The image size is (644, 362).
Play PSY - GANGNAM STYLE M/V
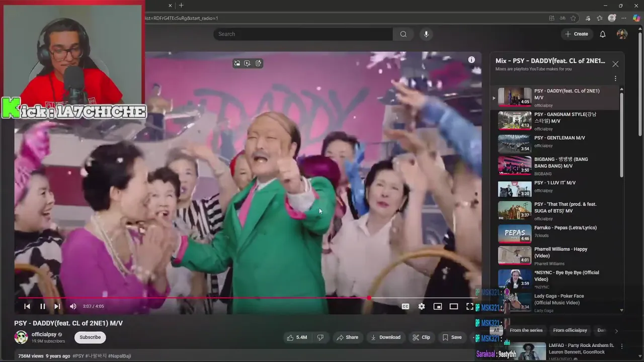pos(556,121)
